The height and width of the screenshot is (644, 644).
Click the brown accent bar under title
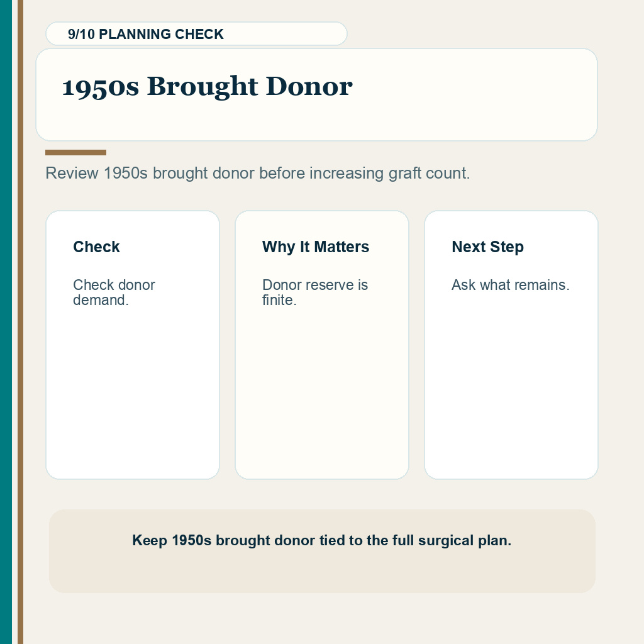(x=75, y=152)
